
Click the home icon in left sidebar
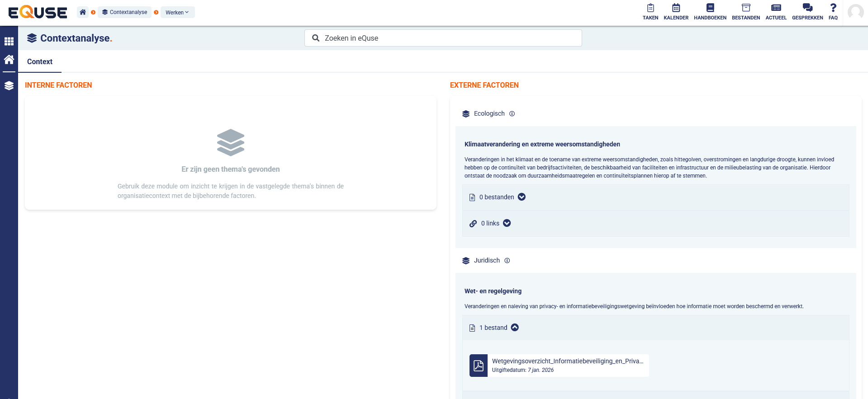click(x=9, y=60)
